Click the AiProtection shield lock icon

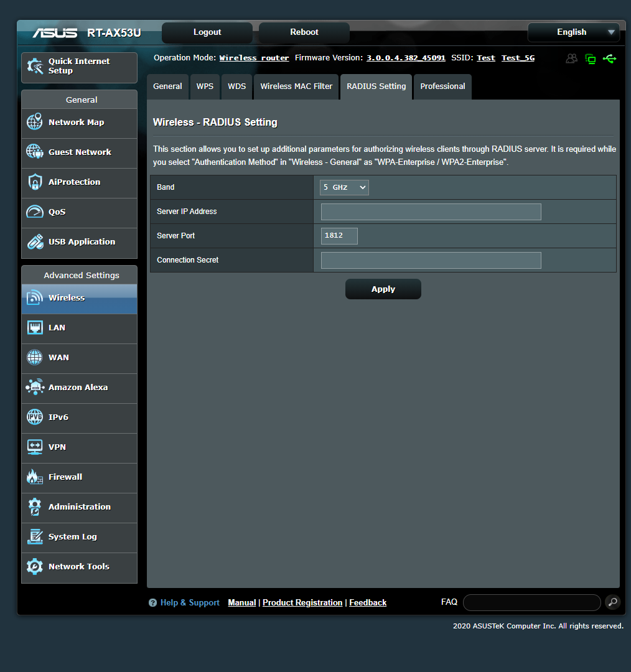coord(35,182)
